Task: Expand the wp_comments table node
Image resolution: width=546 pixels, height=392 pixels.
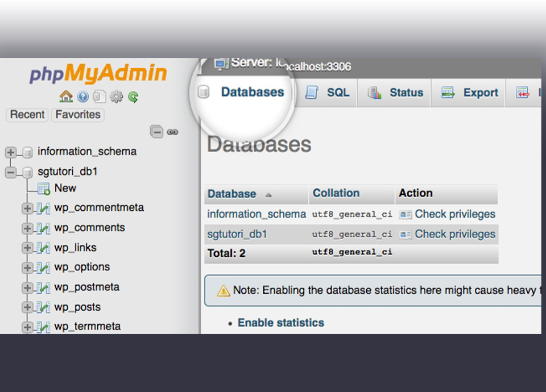Action: point(27,228)
